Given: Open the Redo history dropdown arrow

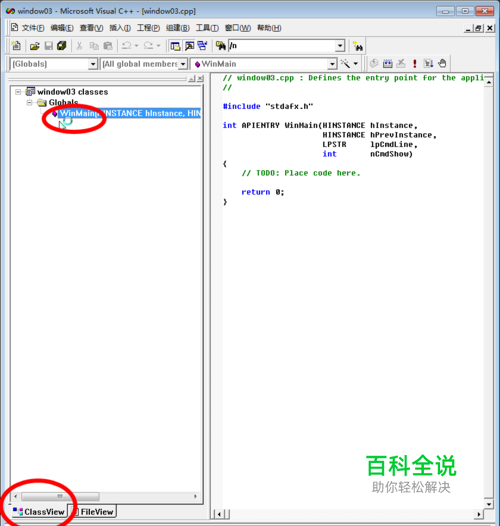Looking at the screenshot, I should coord(159,46).
